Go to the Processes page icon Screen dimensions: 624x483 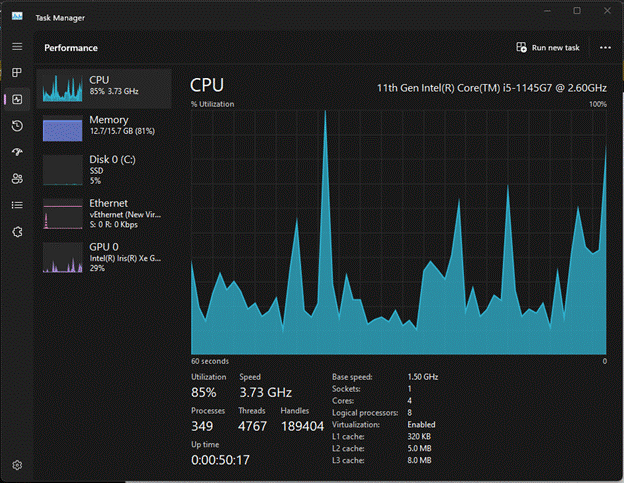point(17,72)
